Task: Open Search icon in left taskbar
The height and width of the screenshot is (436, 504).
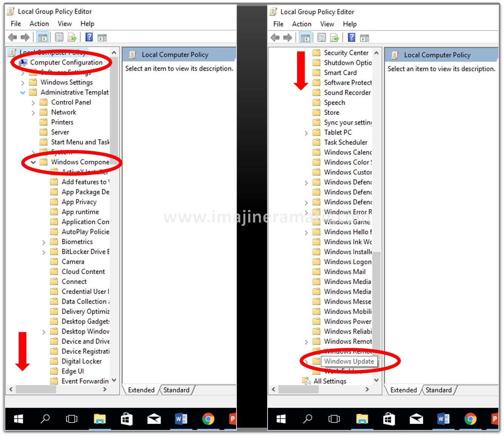Action: (x=45, y=419)
